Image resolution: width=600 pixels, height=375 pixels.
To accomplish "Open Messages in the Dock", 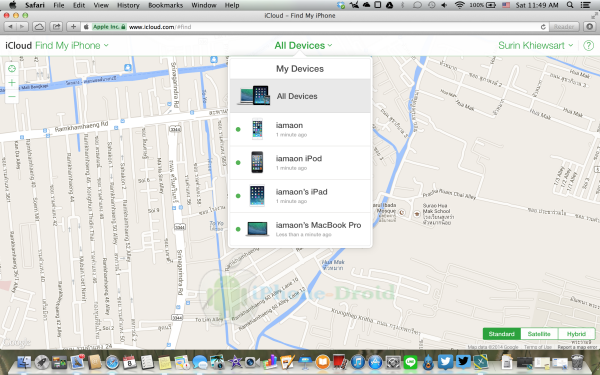I will point(199,362).
